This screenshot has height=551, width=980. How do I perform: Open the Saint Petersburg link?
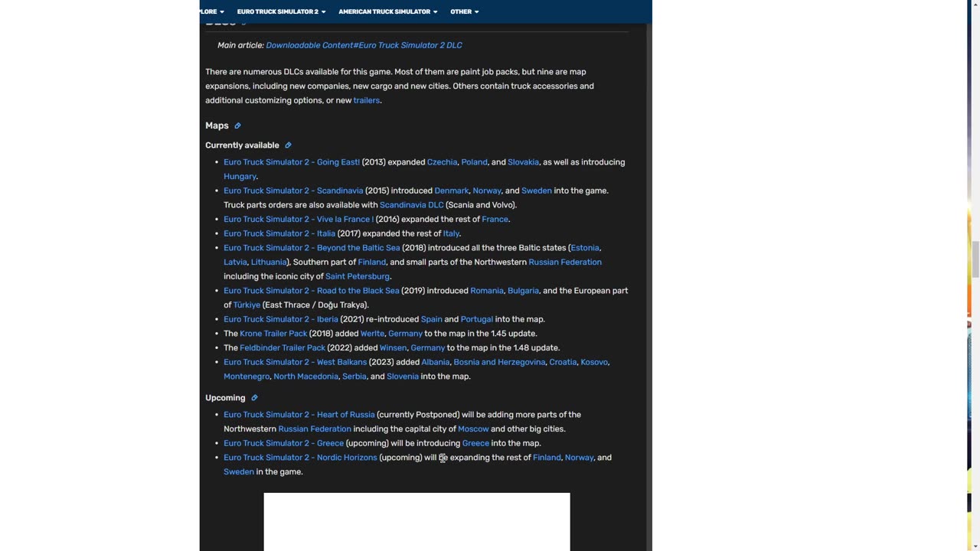358,276
